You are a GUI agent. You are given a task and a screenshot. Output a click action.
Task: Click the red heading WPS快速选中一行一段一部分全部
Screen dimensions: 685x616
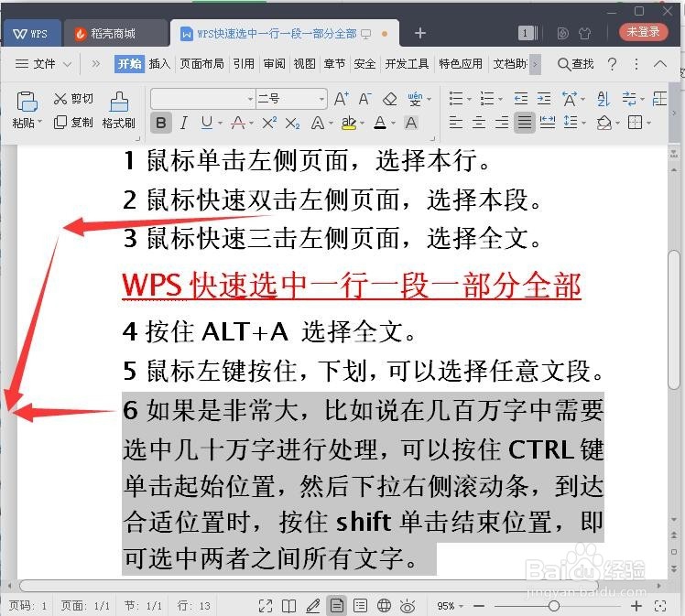click(352, 286)
